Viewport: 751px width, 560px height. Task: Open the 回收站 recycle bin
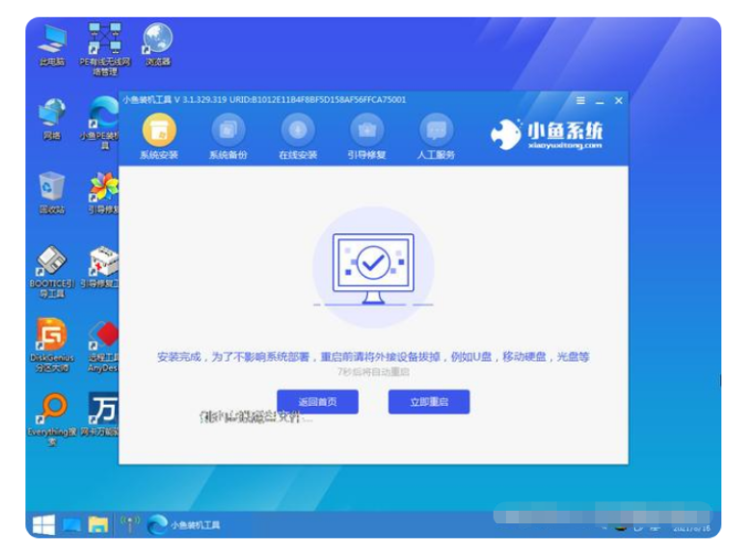click(x=52, y=190)
